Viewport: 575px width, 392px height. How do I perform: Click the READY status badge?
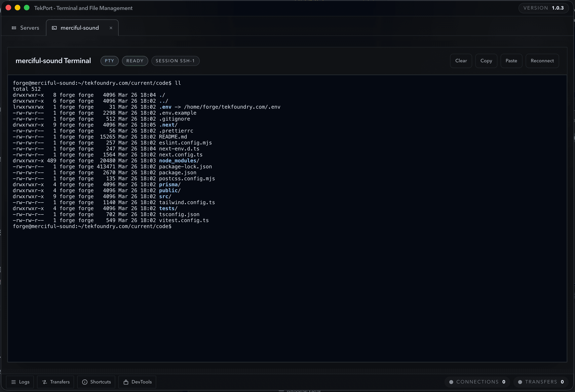click(x=135, y=61)
